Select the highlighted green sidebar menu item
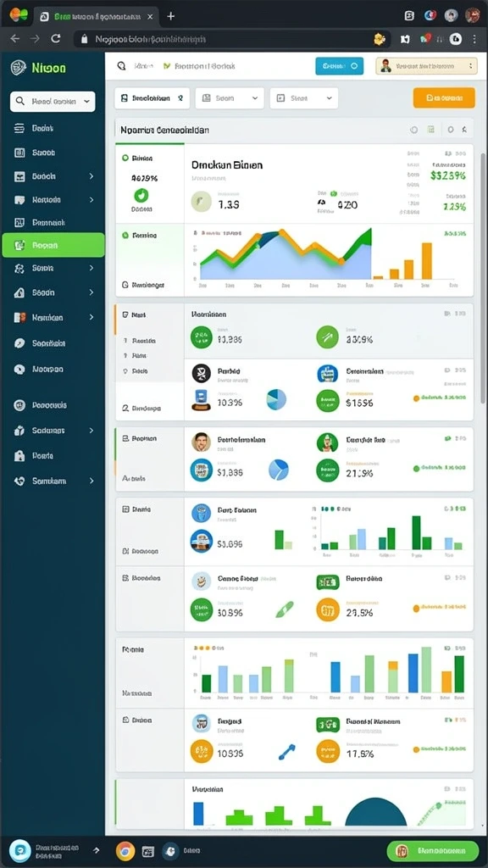This screenshot has height=868, width=488. [x=53, y=245]
